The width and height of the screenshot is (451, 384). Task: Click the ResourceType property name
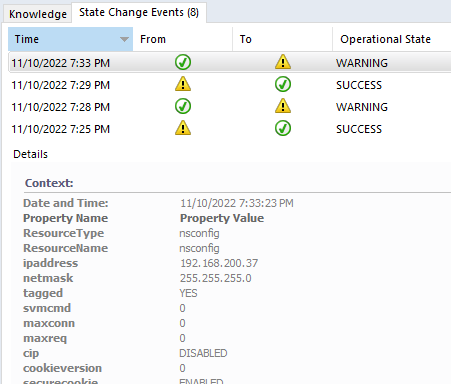pos(63,233)
